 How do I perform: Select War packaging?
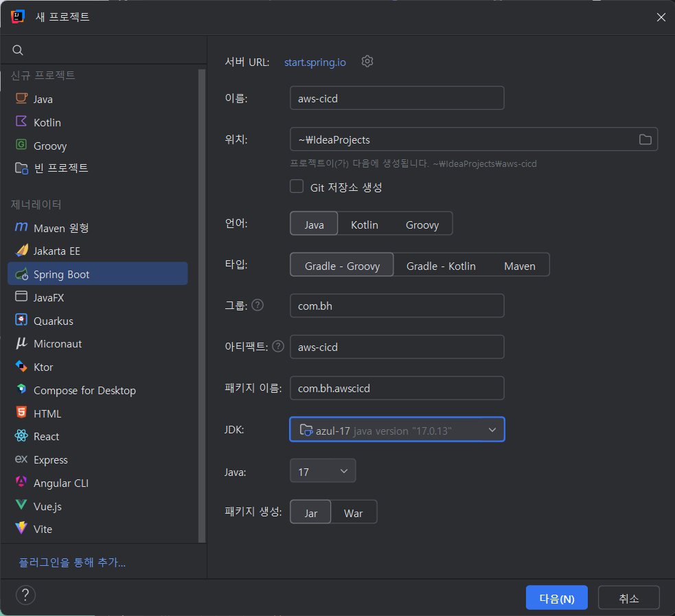pos(353,512)
